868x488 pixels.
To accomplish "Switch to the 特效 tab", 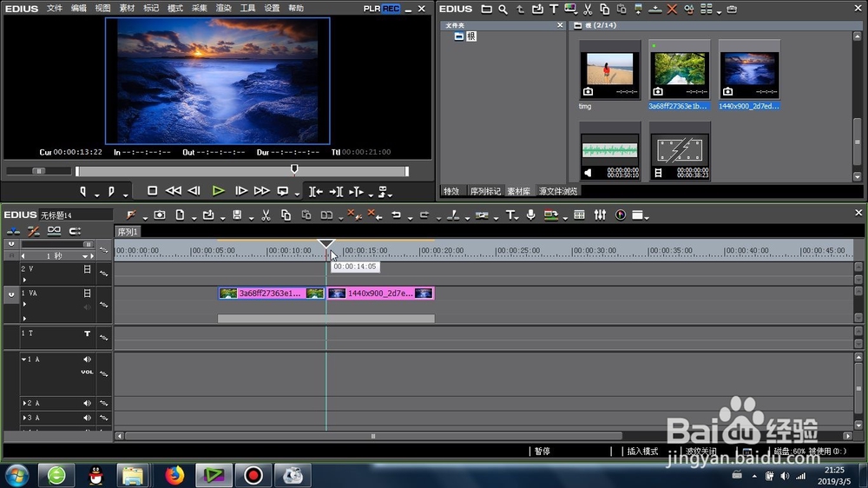I will [451, 191].
